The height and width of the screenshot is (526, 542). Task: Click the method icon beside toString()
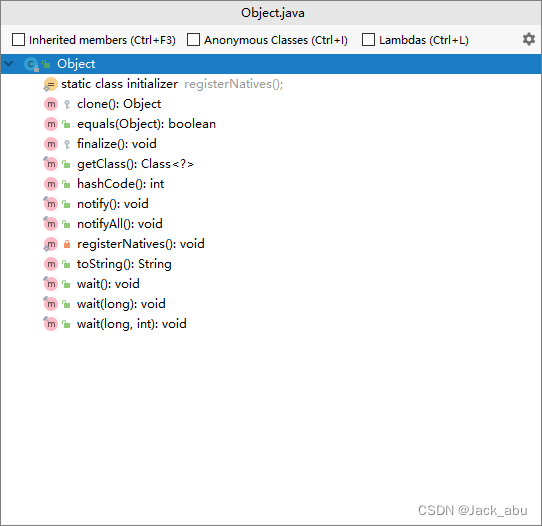click(x=51, y=264)
